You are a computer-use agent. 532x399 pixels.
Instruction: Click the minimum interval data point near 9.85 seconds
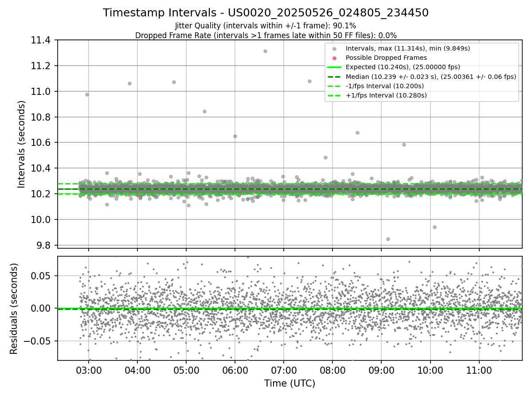pyautogui.click(x=388, y=239)
